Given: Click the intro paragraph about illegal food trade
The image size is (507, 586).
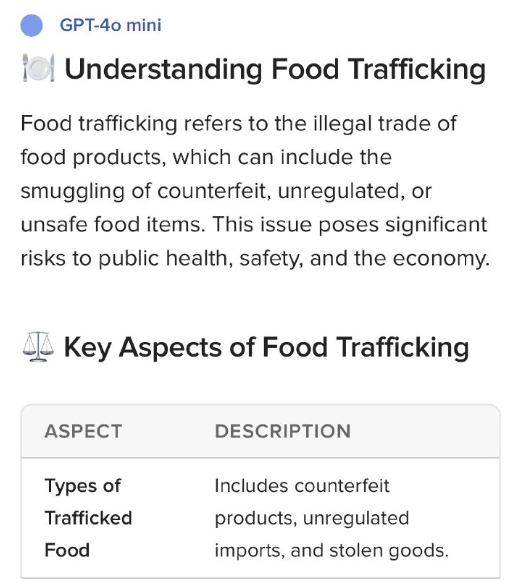Looking at the screenshot, I should [x=255, y=191].
